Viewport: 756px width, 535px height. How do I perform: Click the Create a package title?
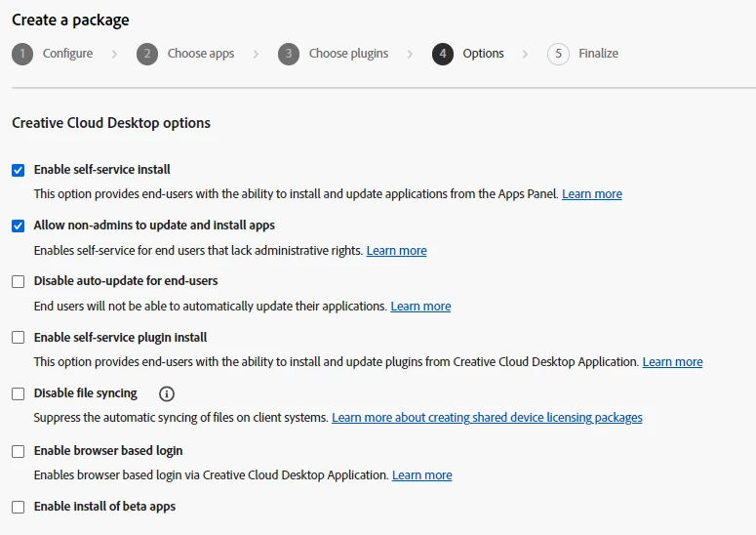pos(70,20)
